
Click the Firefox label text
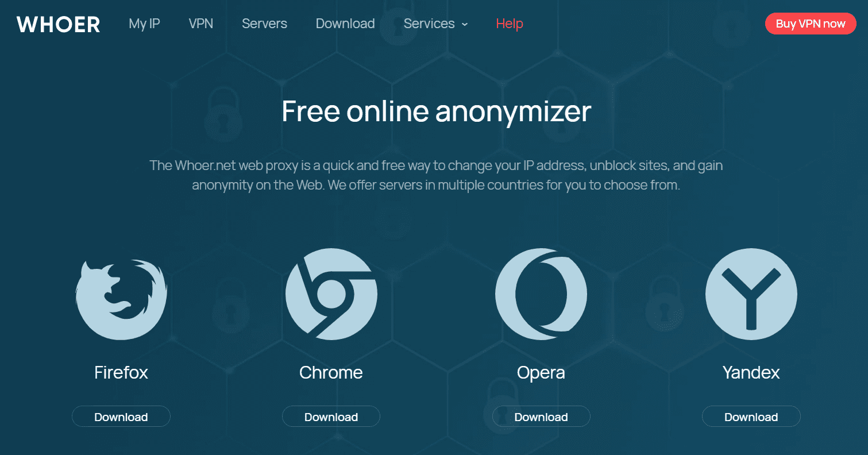click(121, 372)
